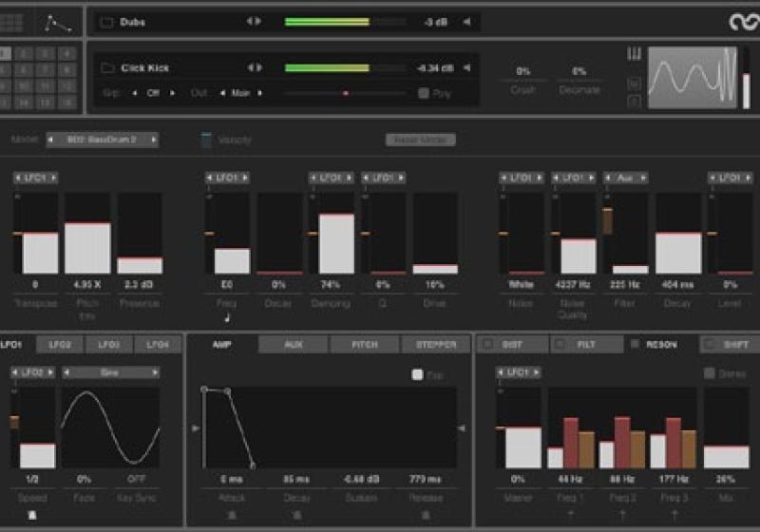Open the BD2: BassDrum 2 model selector
This screenshot has width=760, height=532.
(103, 140)
